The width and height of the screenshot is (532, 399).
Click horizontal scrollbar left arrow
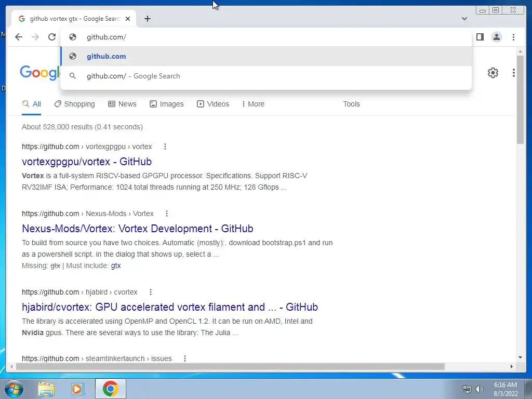point(12,366)
